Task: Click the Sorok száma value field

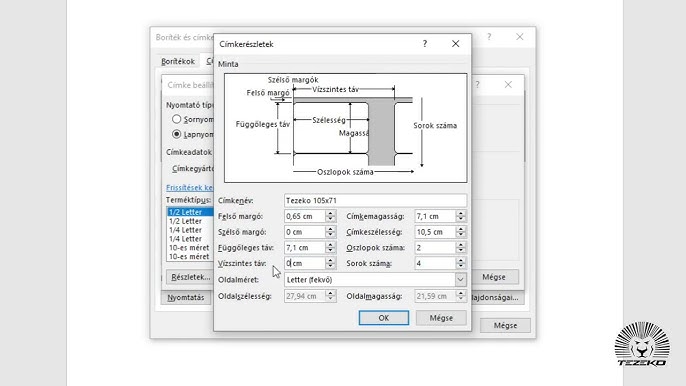Action: pos(435,263)
